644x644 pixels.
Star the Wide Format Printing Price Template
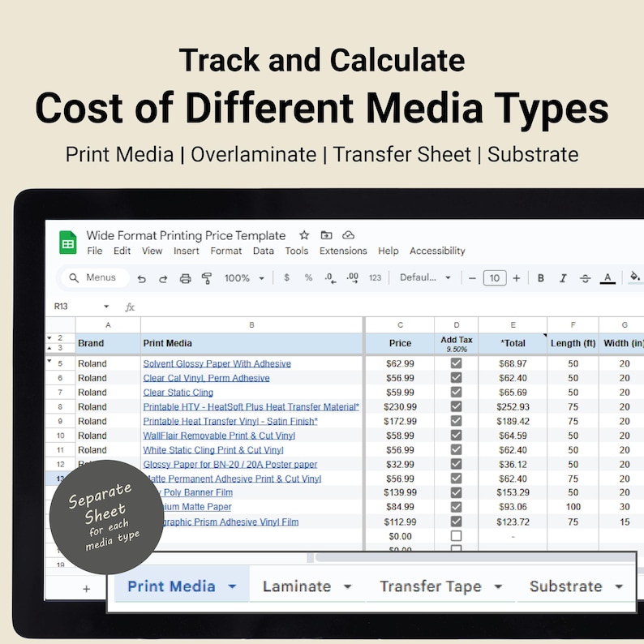point(304,235)
